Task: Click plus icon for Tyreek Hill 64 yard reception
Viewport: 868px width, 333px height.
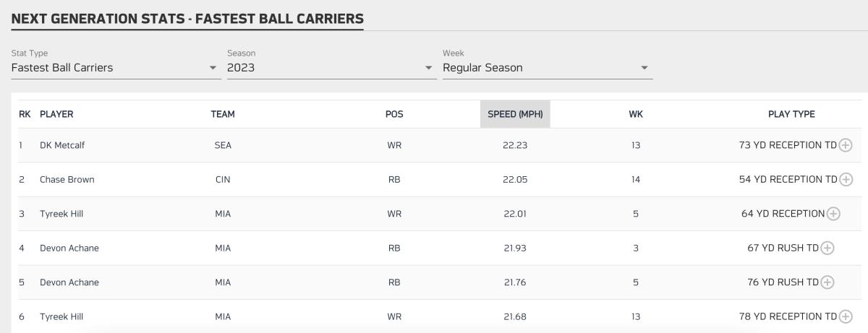Action: click(x=833, y=214)
